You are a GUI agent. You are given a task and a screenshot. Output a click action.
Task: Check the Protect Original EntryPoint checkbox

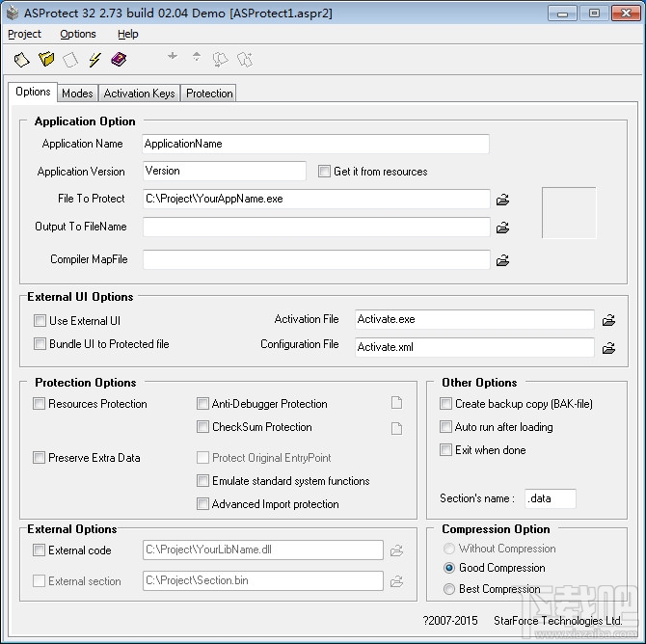[x=202, y=458]
